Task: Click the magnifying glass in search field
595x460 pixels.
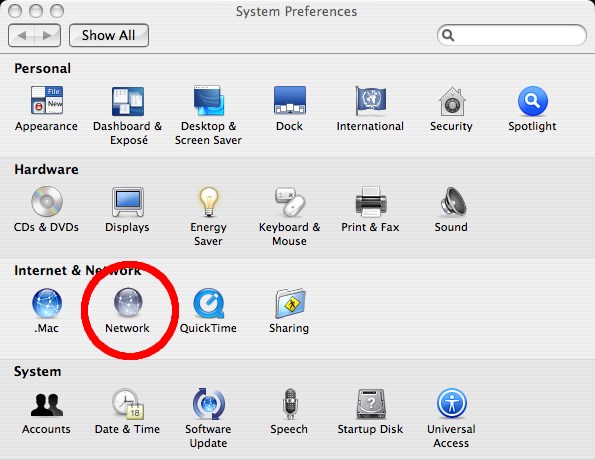Action: (448, 35)
